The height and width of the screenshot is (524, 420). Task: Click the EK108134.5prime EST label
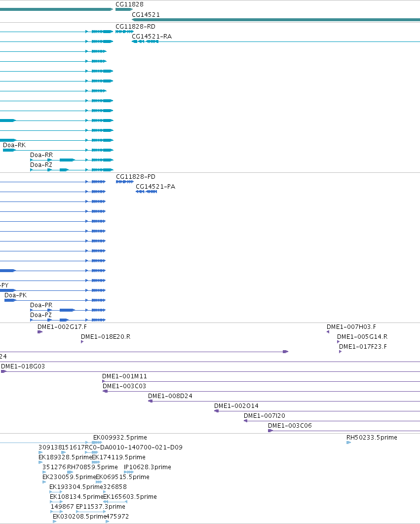click(76, 497)
